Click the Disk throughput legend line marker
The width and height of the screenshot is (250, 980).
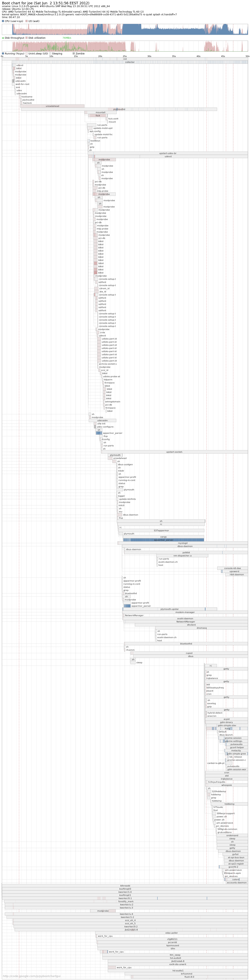click(3, 38)
